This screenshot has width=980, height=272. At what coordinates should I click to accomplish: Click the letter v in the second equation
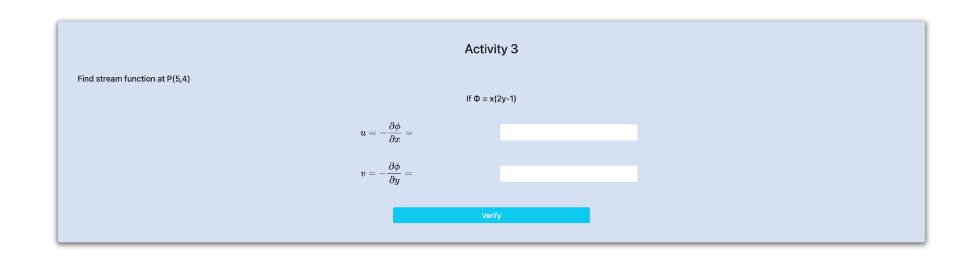[363, 174]
